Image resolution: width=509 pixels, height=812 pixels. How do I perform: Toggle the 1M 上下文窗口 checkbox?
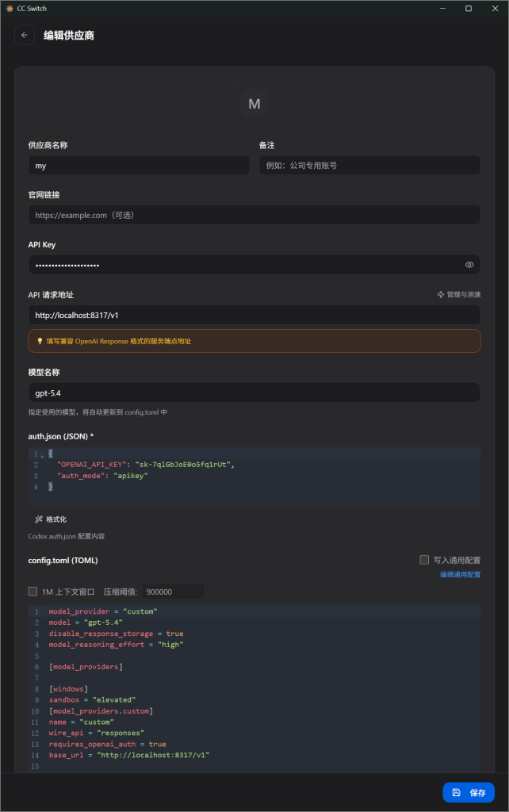pyautogui.click(x=33, y=592)
